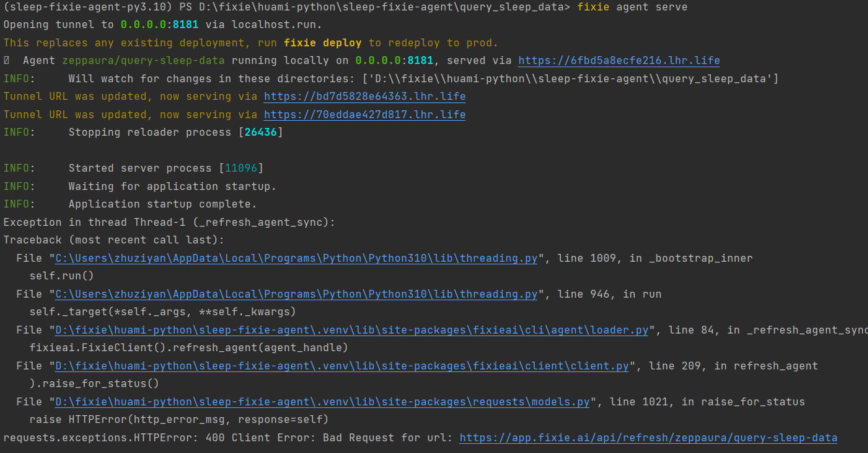Screen dimensions: 868x453
Task: Click 'self._target(*self._args, **self._kwargs)' line
Action: point(163,312)
